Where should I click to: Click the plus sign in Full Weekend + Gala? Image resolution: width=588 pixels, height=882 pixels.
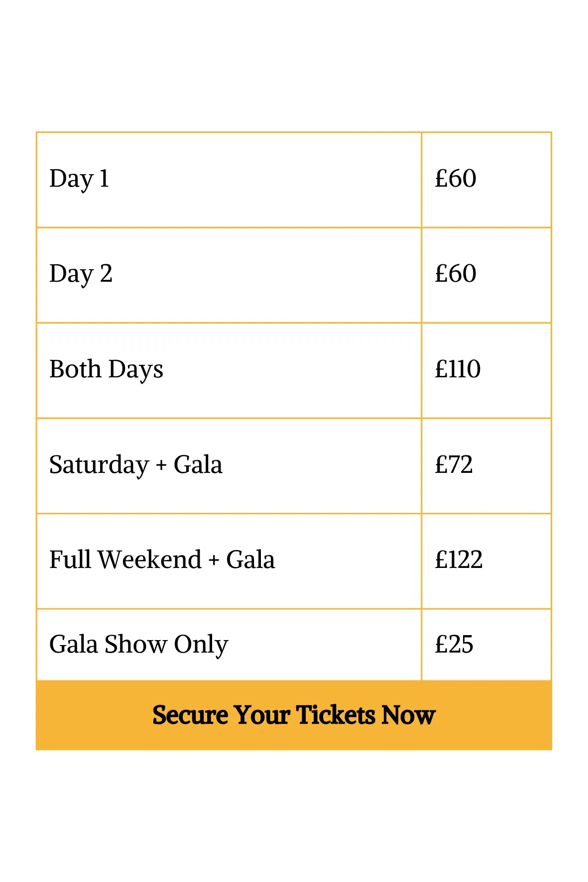(214, 561)
